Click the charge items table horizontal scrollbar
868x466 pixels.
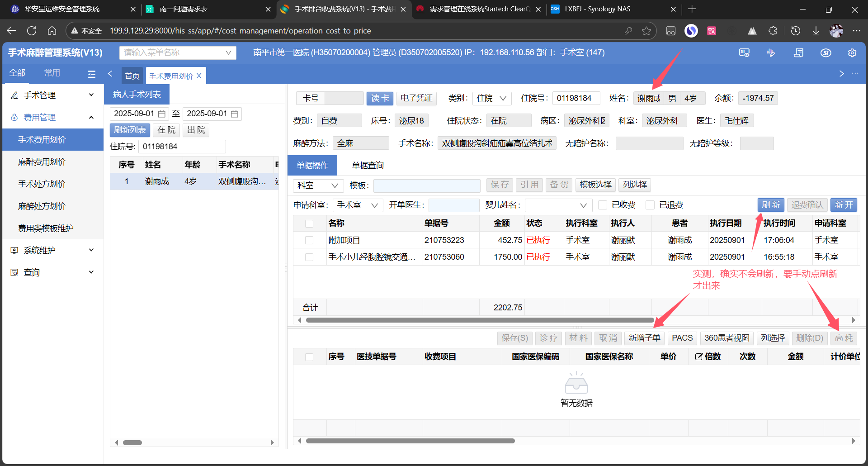click(x=410, y=441)
